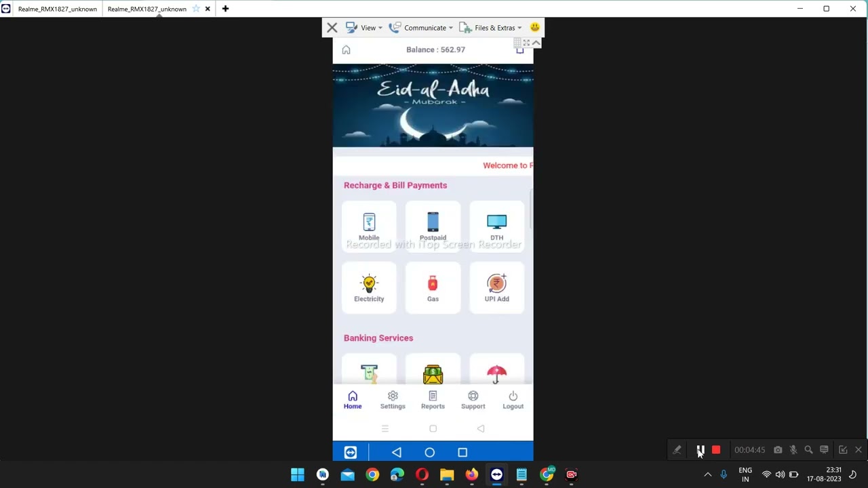Open the Mobile recharge option

(369, 227)
